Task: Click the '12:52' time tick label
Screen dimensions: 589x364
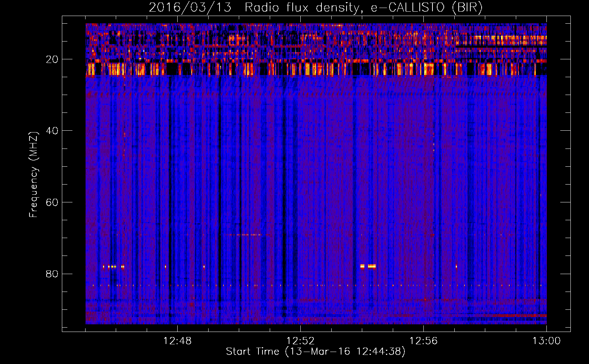Action: 300,341
